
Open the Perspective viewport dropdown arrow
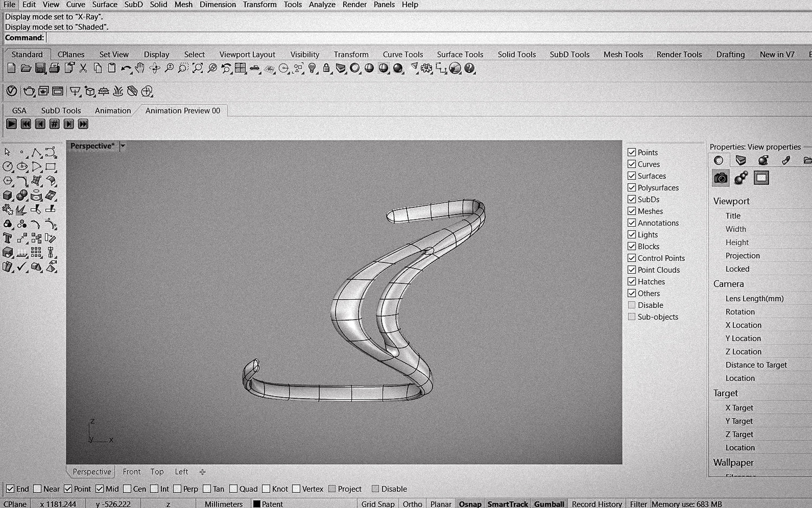click(x=123, y=146)
